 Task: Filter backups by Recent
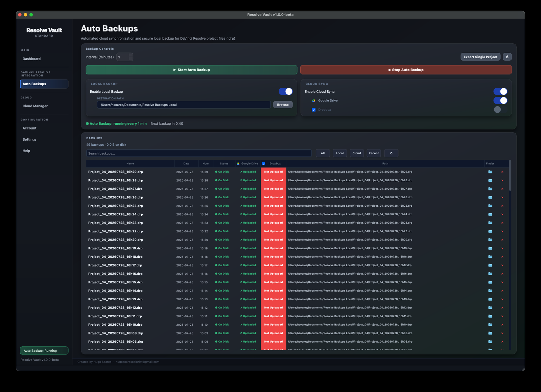pos(374,153)
